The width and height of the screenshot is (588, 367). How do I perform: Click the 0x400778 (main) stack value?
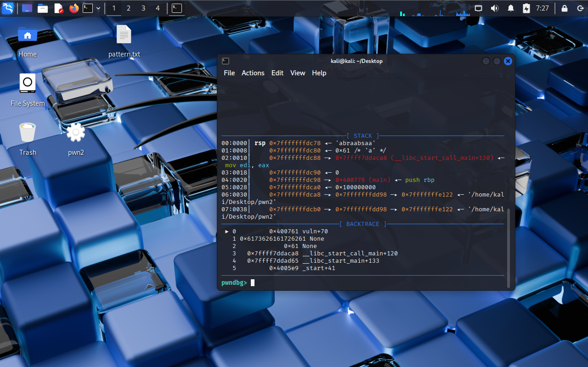(363, 180)
